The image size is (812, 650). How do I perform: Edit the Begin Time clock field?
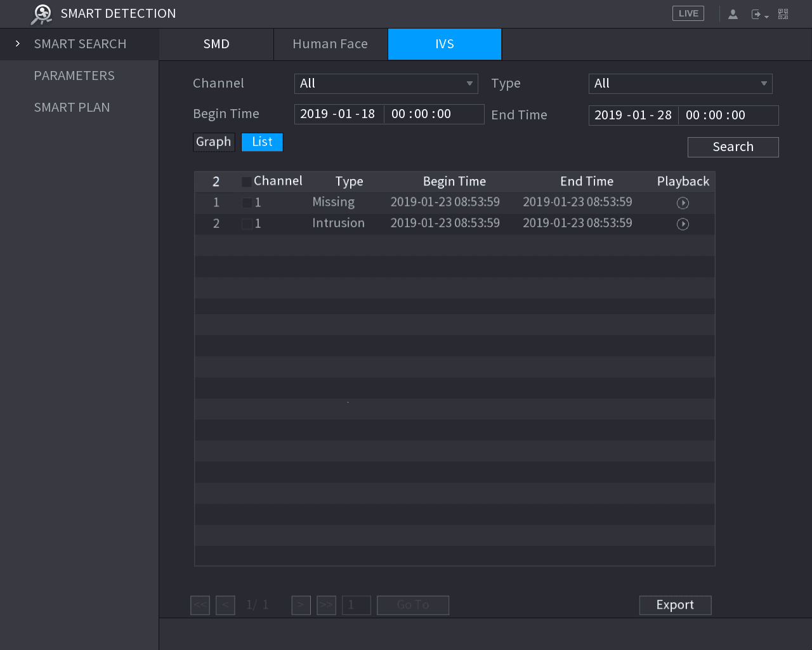click(435, 114)
